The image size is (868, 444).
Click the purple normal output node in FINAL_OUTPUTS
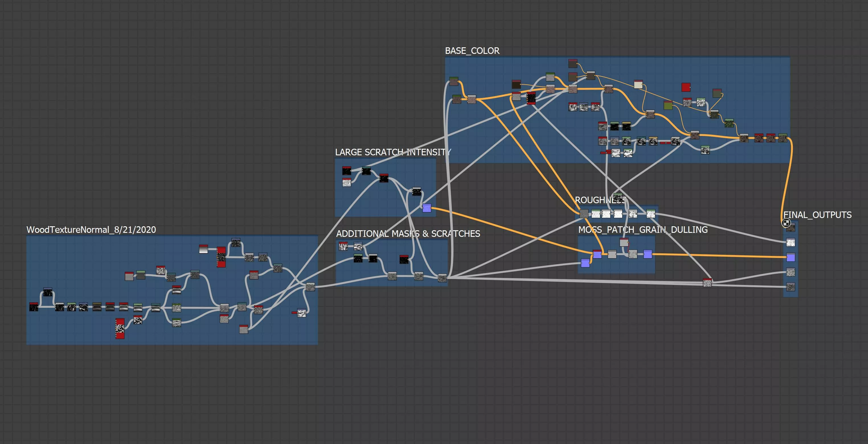click(x=791, y=258)
